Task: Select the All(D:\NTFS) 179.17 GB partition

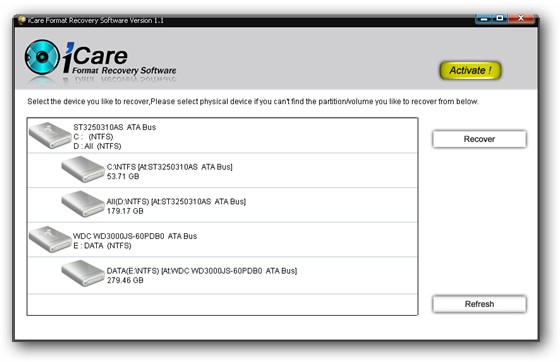Action: tap(222, 205)
